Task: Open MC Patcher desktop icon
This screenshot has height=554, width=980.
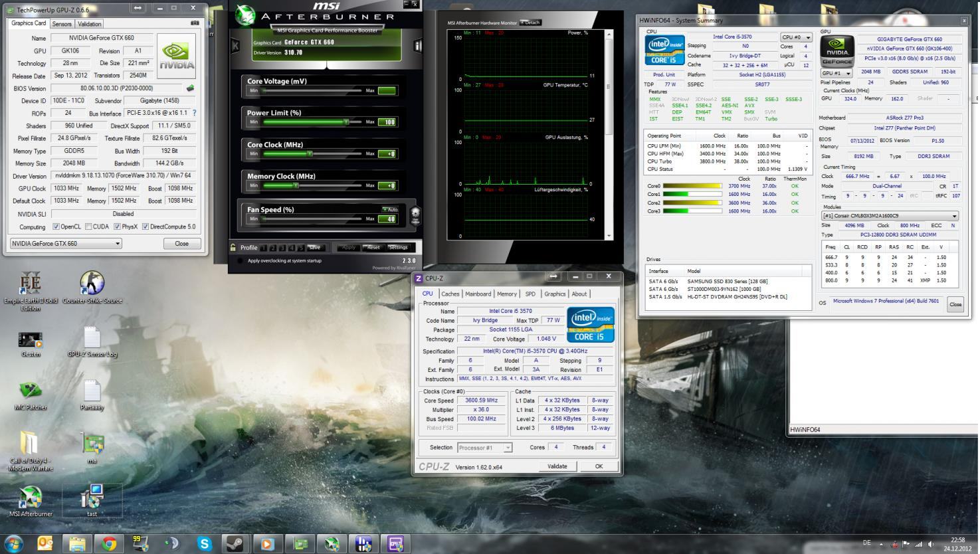Action: click(x=31, y=395)
